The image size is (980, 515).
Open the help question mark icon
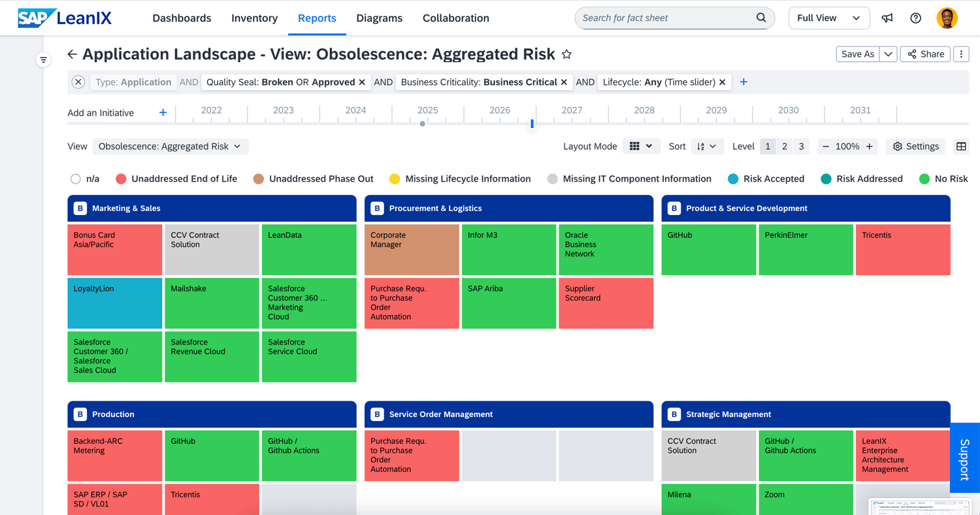[x=916, y=18]
